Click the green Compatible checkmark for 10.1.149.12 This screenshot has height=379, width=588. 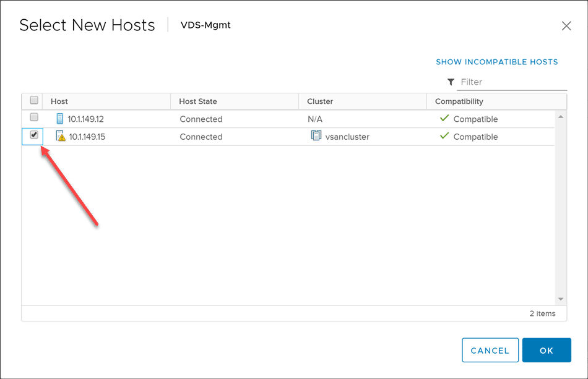(x=444, y=119)
